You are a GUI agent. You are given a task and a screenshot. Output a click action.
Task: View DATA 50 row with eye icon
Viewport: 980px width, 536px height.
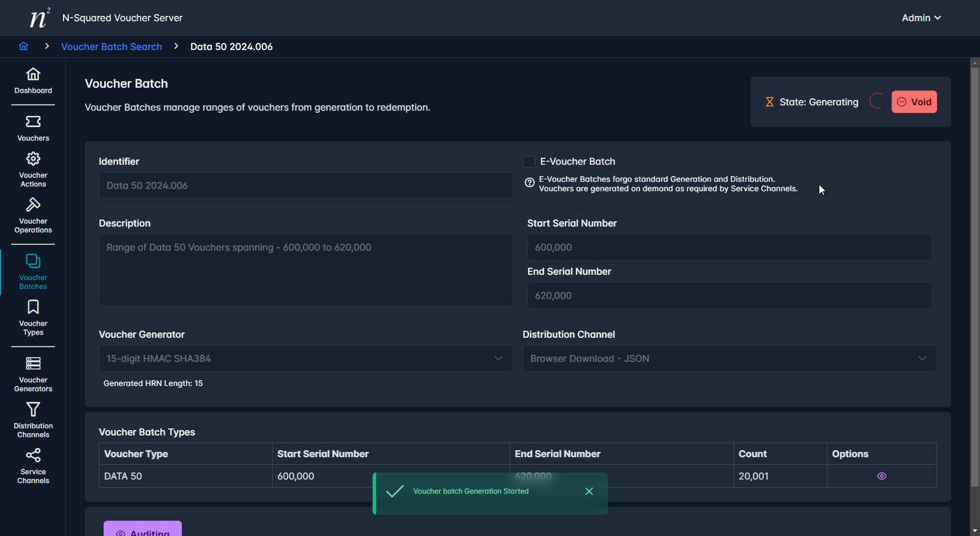pos(881,476)
